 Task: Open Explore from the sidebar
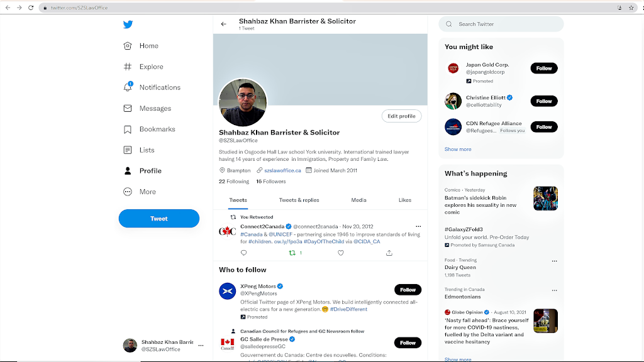coord(143,67)
